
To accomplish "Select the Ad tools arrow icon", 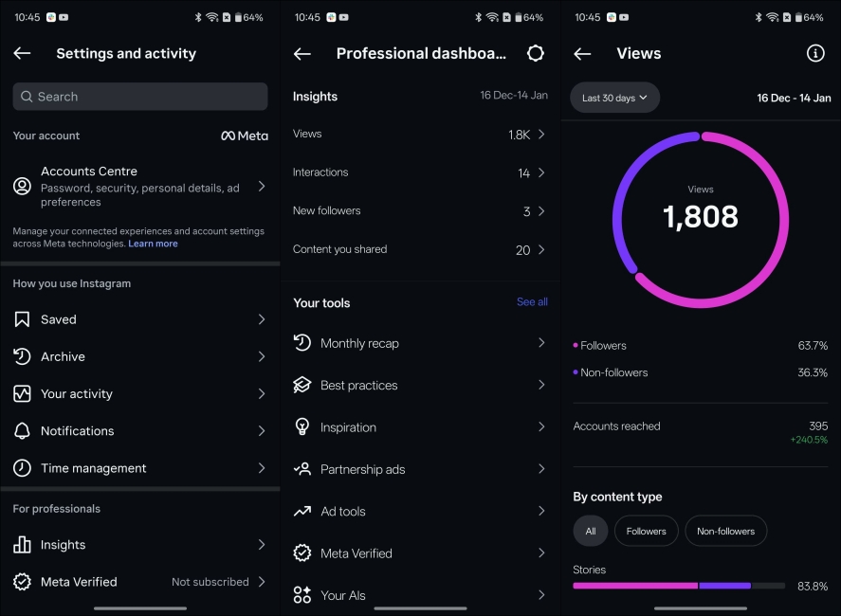I will pos(543,511).
